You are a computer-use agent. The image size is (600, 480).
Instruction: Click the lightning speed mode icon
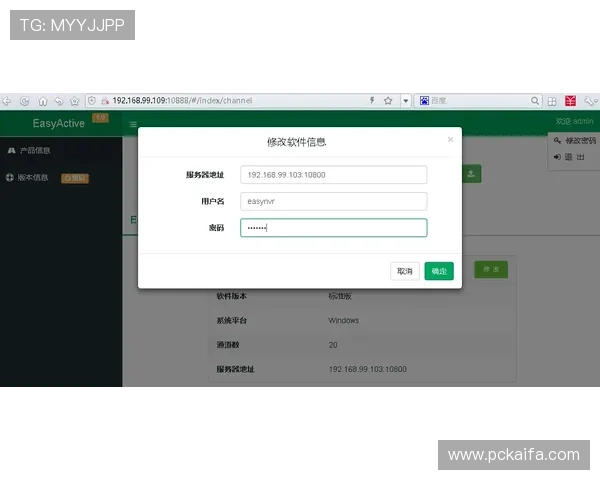click(x=372, y=100)
